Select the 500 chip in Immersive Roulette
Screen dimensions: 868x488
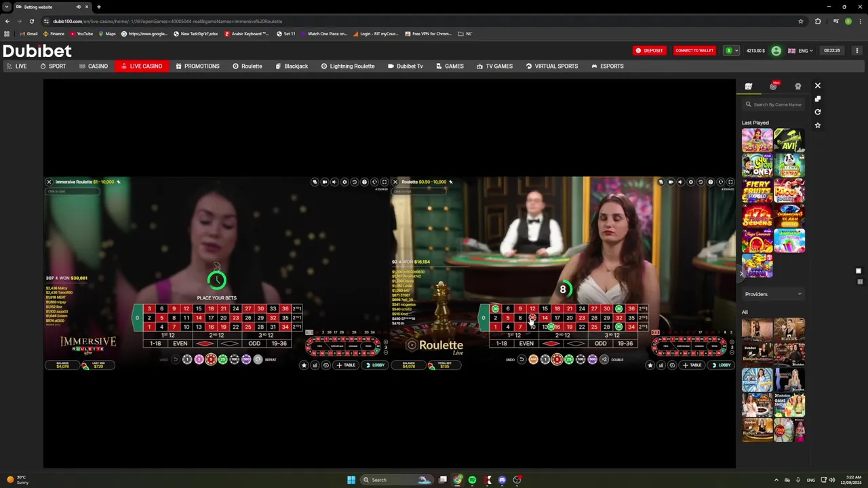point(246,360)
